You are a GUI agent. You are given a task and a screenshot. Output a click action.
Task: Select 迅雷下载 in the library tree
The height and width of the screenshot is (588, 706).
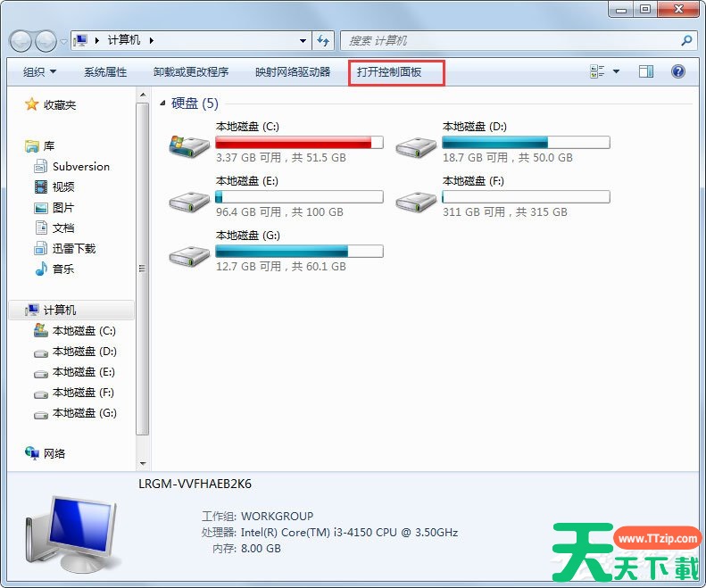coord(73,249)
